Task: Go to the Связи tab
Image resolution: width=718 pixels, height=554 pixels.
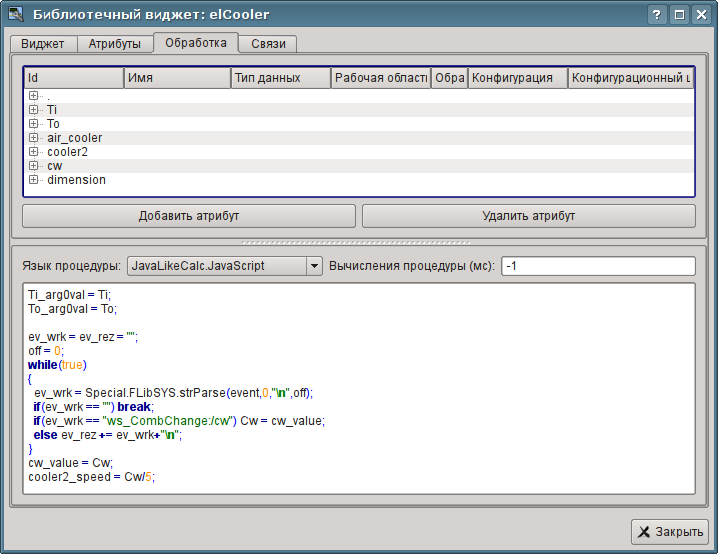Action: click(268, 44)
